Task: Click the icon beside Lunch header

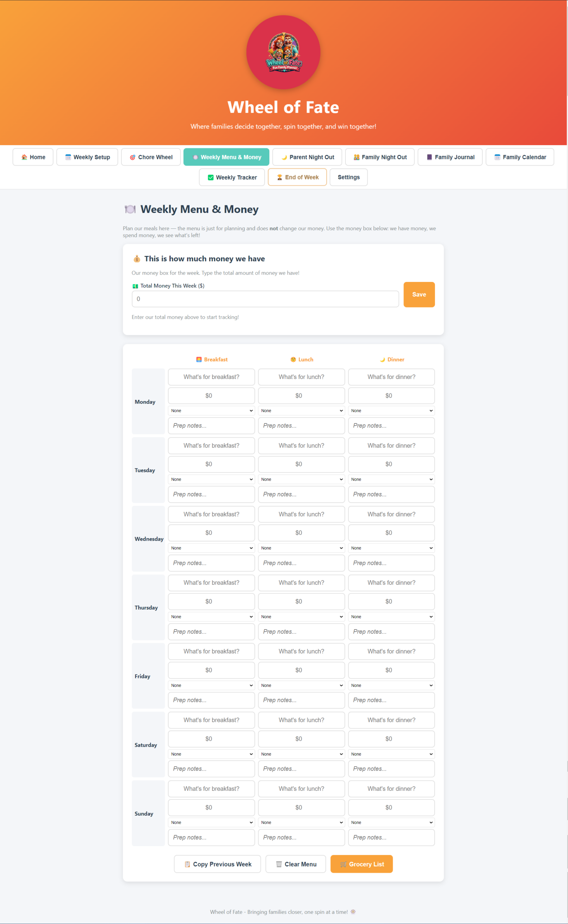Action: pos(294,360)
